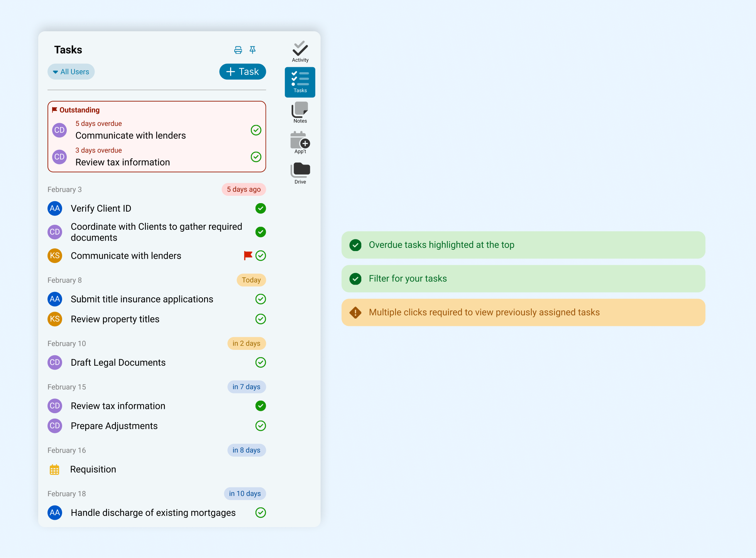
Task: Click the KS avatar beside Review property titles
Action: (x=55, y=319)
